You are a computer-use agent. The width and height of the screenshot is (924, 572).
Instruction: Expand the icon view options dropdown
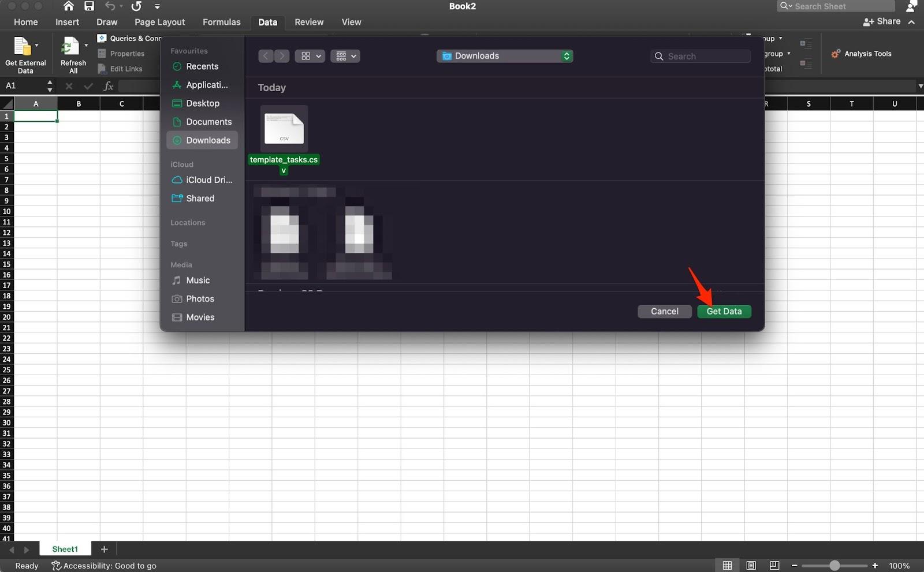pos(310,56)
